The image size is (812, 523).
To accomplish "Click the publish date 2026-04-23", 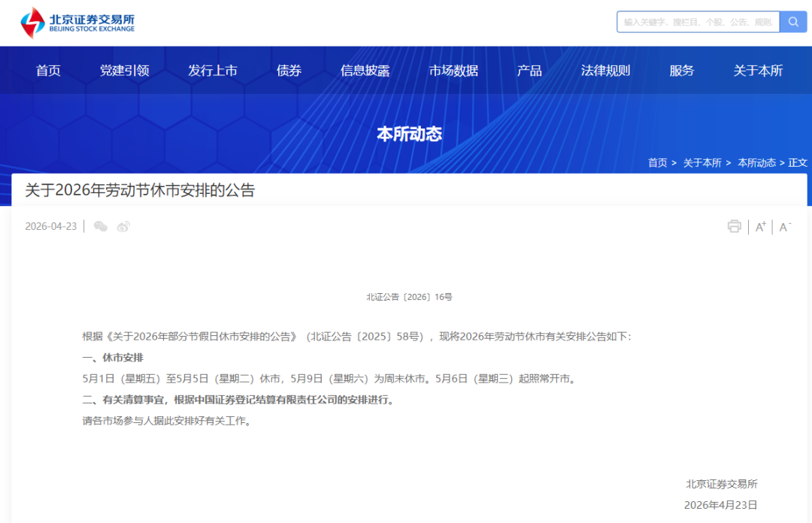I will pos(51,226).
